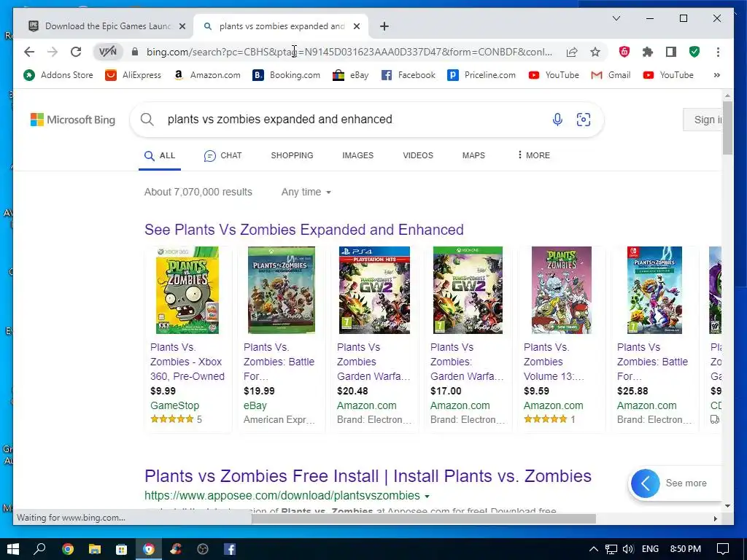Screen dimensions: 747x560
Task: Open the Booking.com bookmark
Action: pyautogui.click(x=286, y=75)
